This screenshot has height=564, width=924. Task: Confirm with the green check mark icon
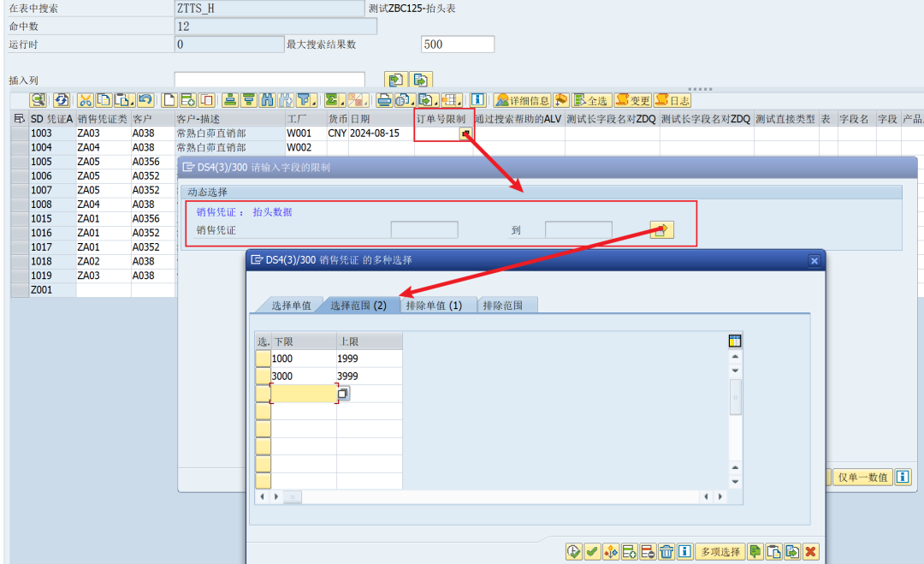tap(592, 552)
